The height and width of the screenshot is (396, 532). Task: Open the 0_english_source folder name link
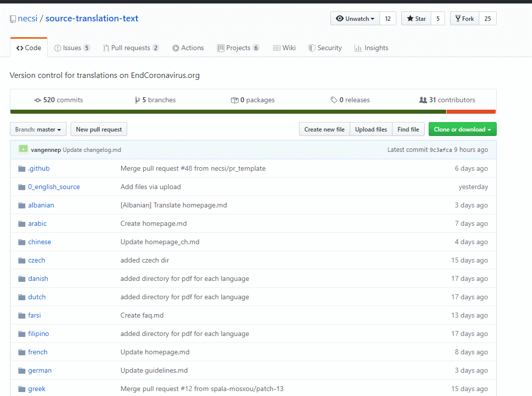click(x=54, y=187)
